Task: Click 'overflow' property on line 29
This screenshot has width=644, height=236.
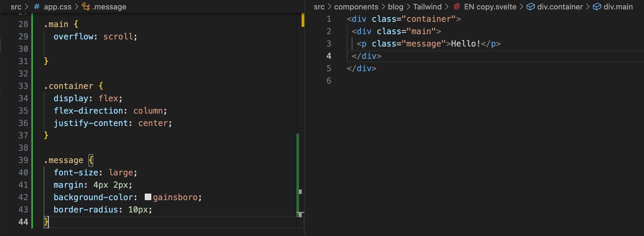Action: coord(73,36)
